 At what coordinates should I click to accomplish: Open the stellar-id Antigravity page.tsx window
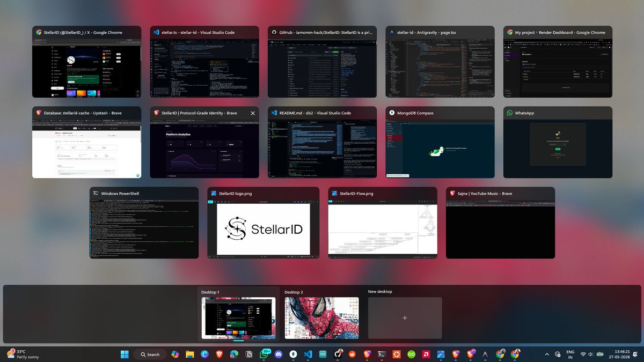pos(440,62)
